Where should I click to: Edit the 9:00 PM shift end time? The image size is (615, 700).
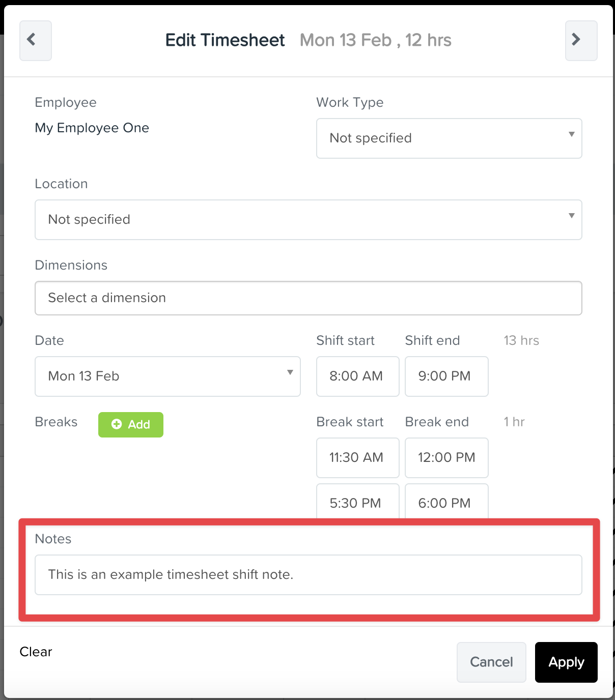tap(446, 376)
